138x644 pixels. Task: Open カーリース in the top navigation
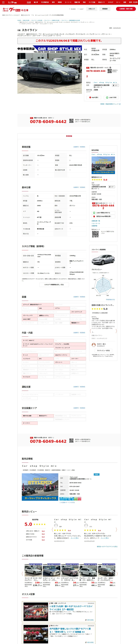click(x=68, y=2)
